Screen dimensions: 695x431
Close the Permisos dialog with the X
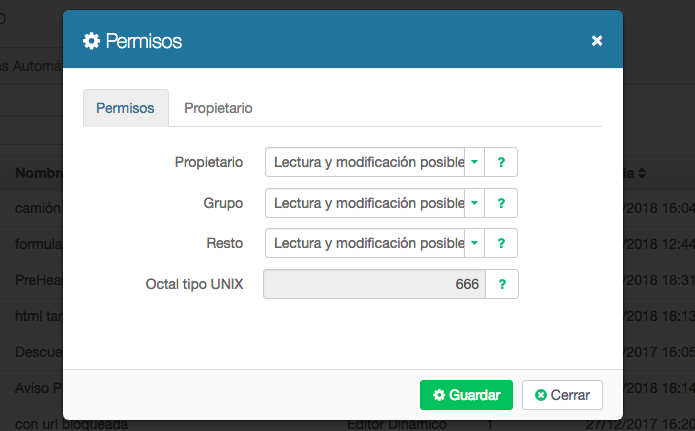(597, 41)
